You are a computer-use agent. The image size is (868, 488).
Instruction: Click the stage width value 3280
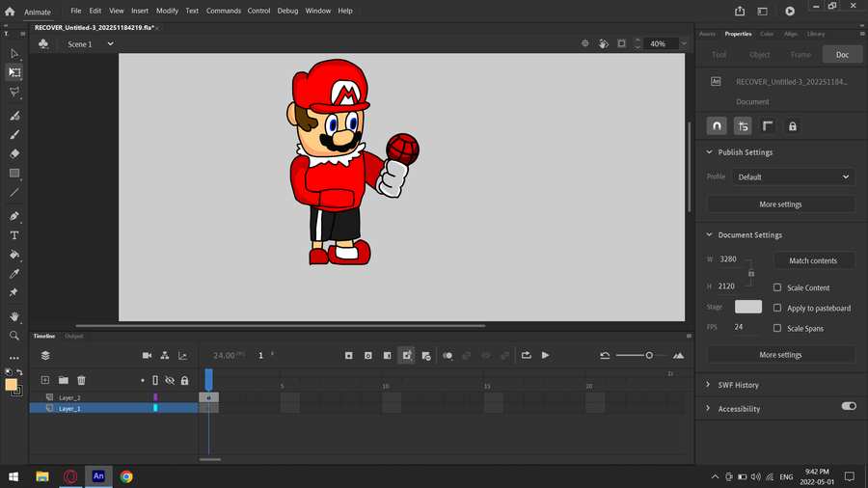(728, 258)
